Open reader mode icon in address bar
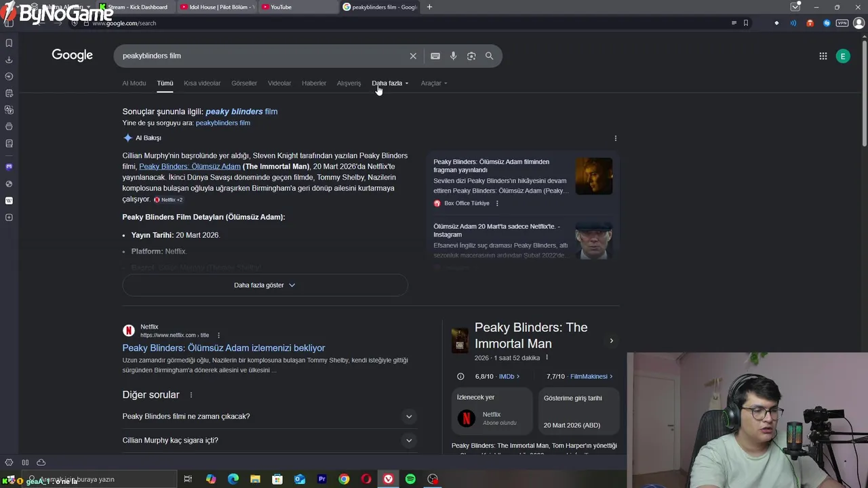Viewport: 868px width, 488px height. click(734, 23)
